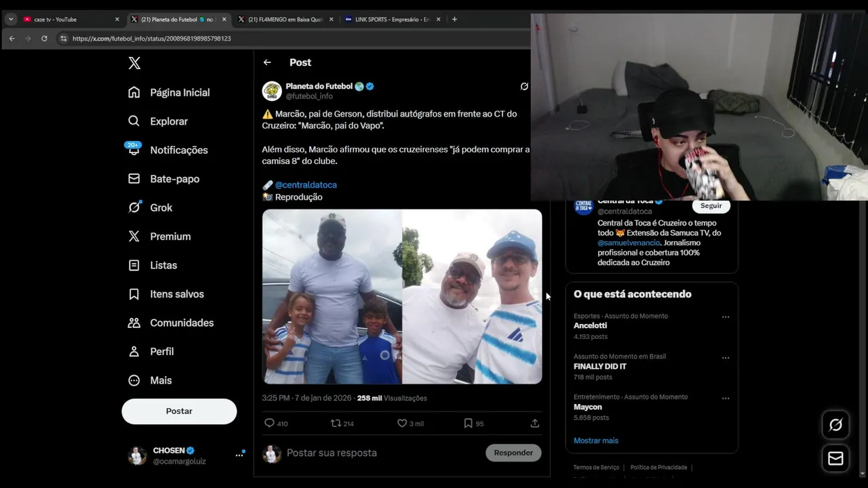Open @centraldatoca mention link in post
This screenshot has height=488, width=868.
click(x=306, y=185)
